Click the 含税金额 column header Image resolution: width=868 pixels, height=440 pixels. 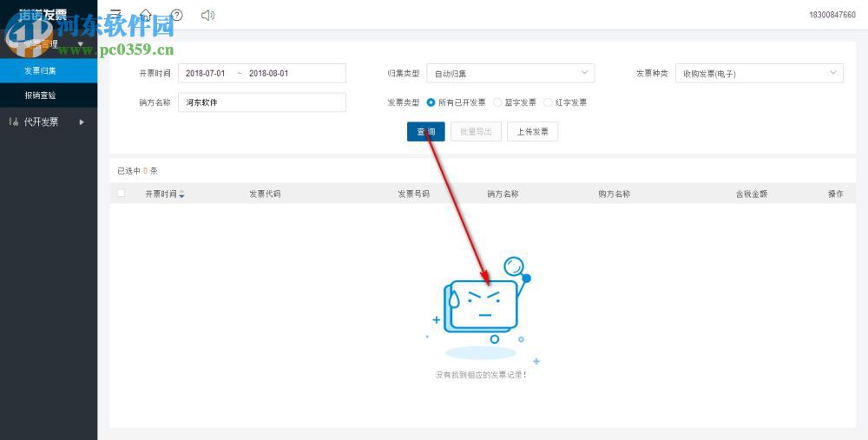coord(751,194)
